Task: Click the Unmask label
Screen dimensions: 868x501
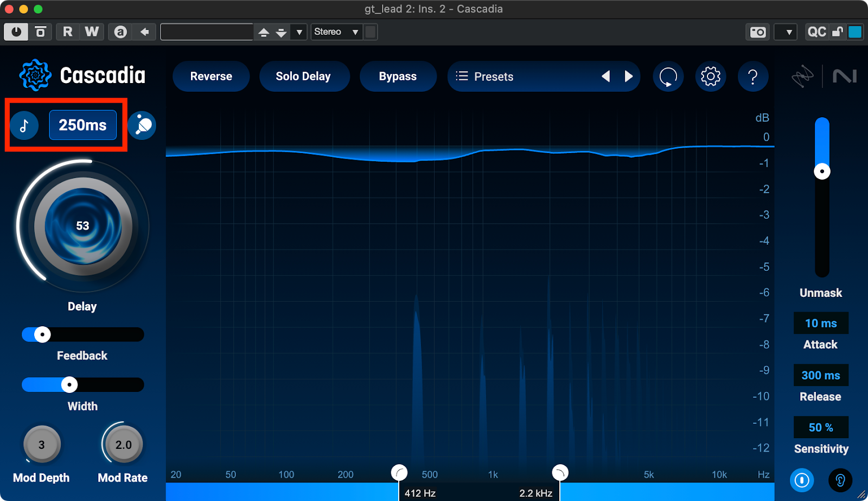Action: coord(821,293)
